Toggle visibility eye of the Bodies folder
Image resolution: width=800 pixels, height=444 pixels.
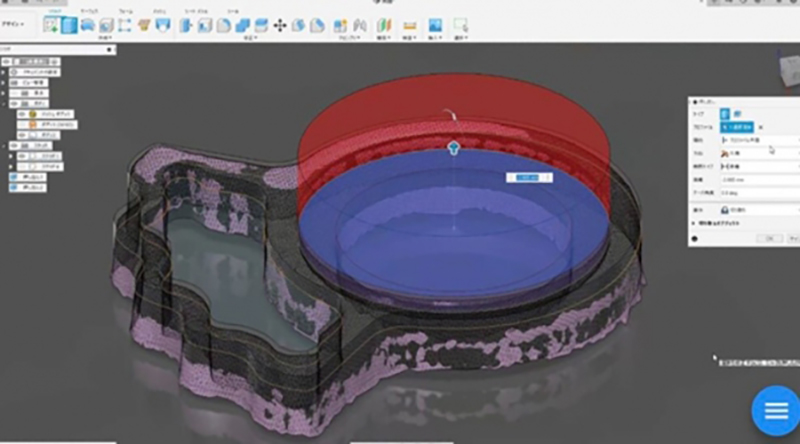point(12,103)
